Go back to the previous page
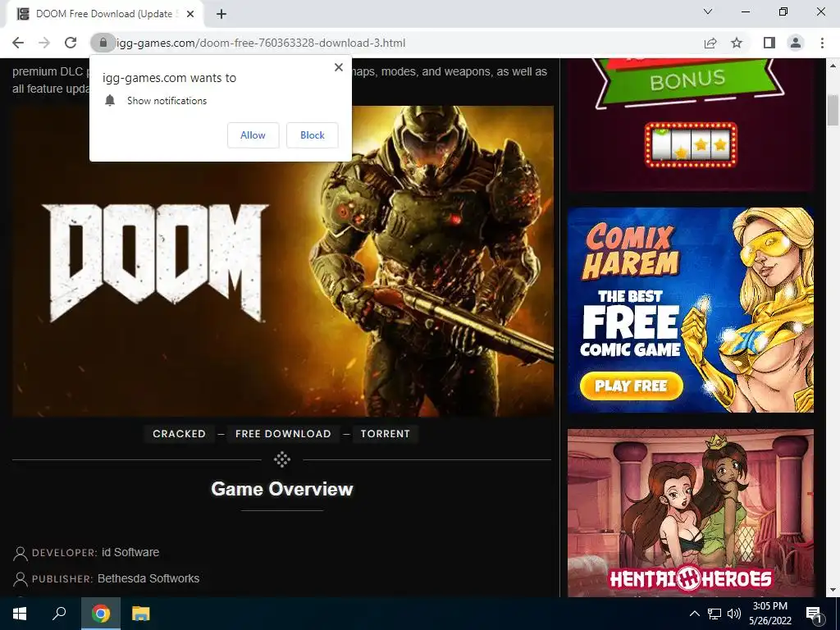 [x=18, y=43]
